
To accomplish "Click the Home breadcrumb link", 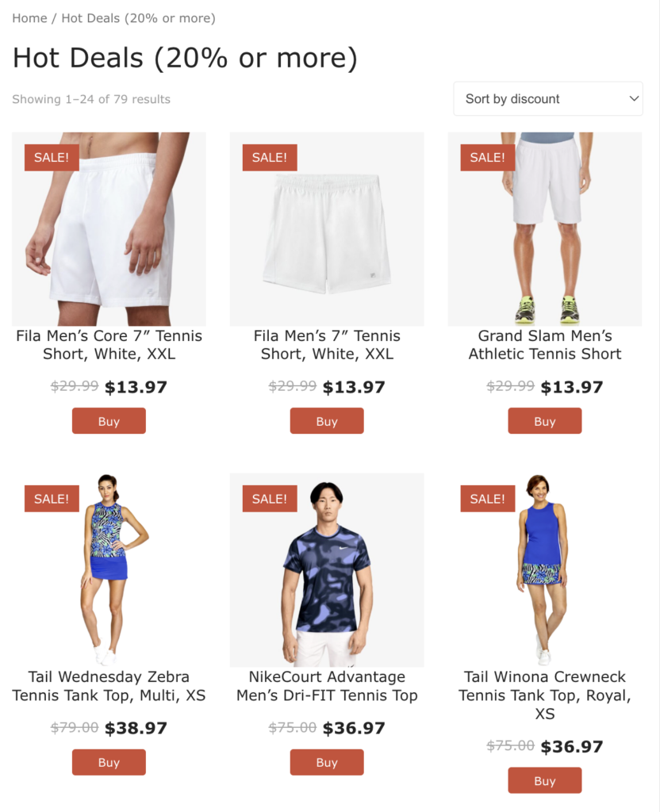I will tap(29, 18).
